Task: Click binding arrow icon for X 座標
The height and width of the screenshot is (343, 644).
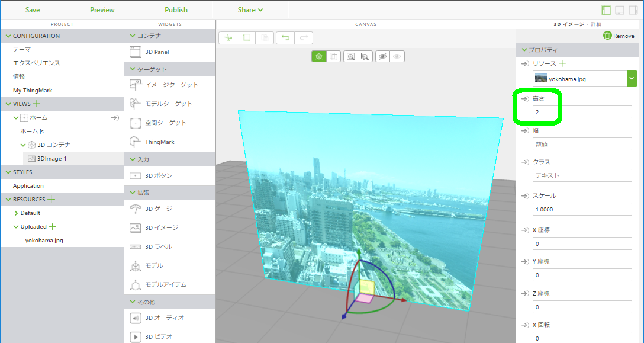Action: [525, 230]
